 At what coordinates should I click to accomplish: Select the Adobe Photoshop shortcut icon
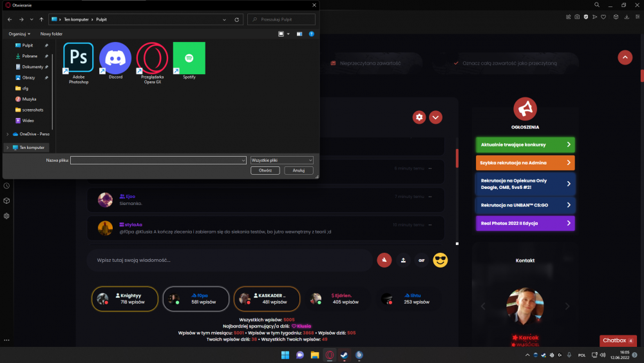tap(78, 59)
